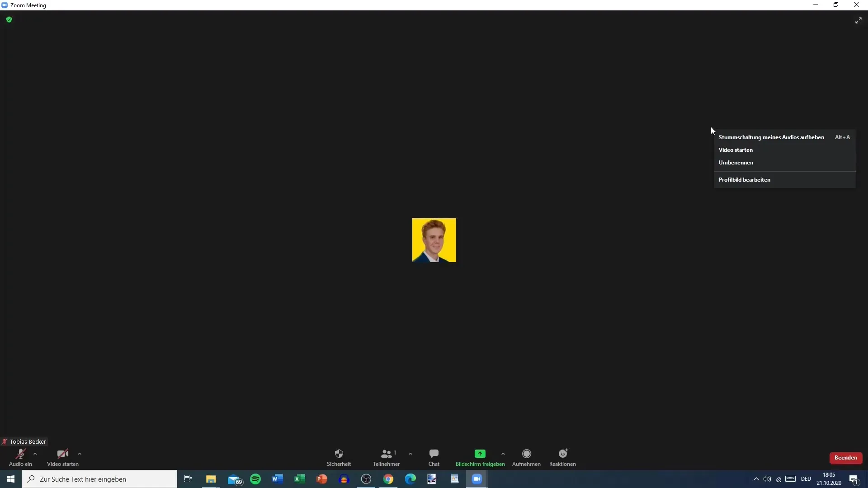Select Umbenennen from context menu
The height and width of the screenshot is (488, 868).
(x=736, y=162)
